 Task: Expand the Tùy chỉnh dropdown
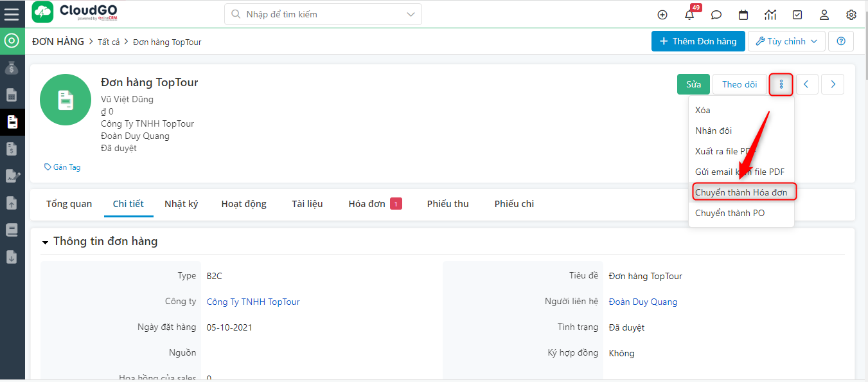point(786,41)
